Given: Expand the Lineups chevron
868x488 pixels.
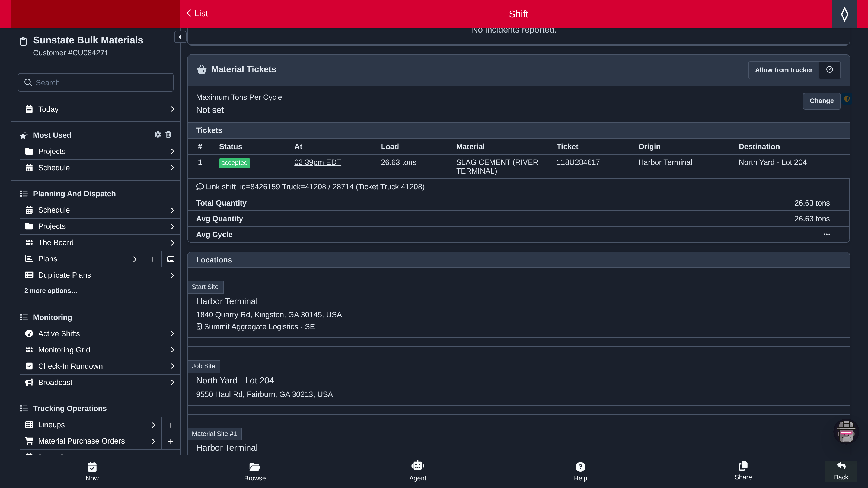Looking at the screenshot, I should (153, 425).
